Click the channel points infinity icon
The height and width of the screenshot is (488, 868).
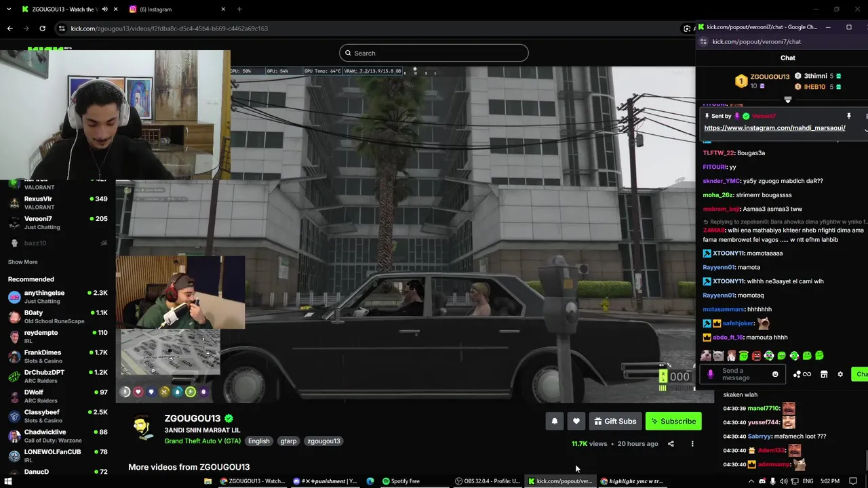[x=807, y=374]
